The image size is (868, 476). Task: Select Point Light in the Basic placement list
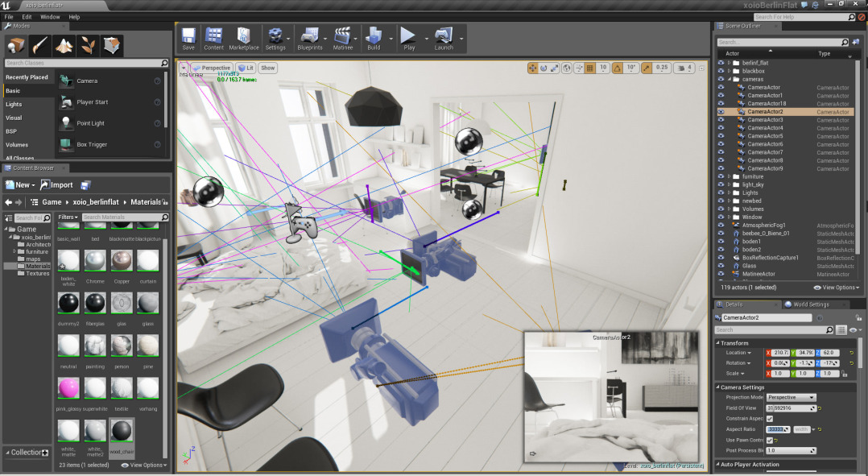tap(92, 122)
